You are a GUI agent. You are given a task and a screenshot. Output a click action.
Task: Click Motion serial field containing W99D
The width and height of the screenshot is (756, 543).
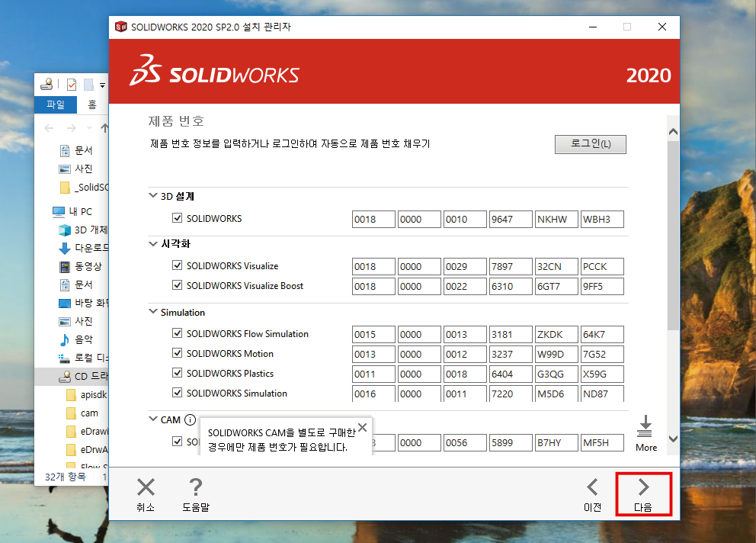point(556,355)
